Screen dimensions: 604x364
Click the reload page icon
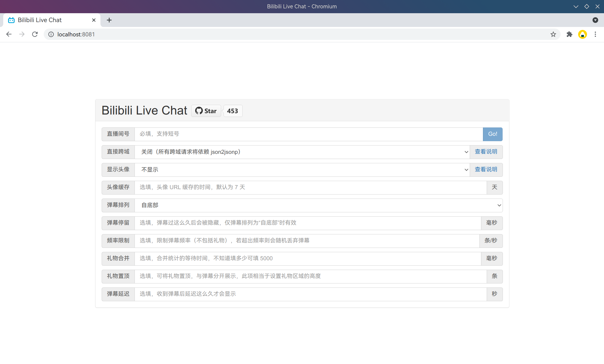[35, 34]
